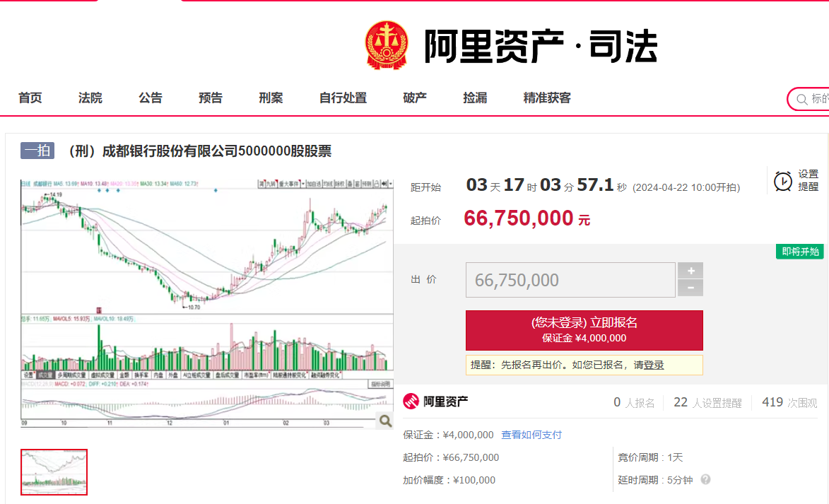Open the 自行处置 navigation tab
The height and width of the screenshot is (504, 829).
[343, 98]
